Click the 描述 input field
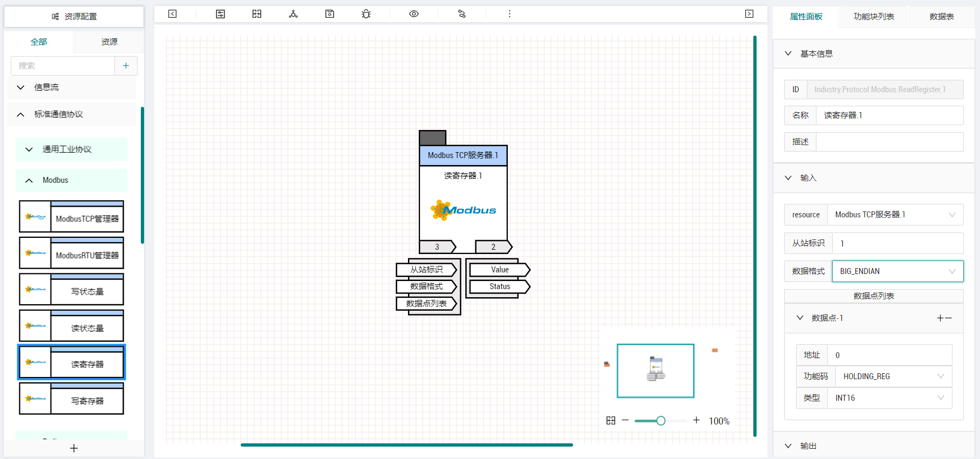The height and width of the screenshot is (459, 980). click(889, 142)
